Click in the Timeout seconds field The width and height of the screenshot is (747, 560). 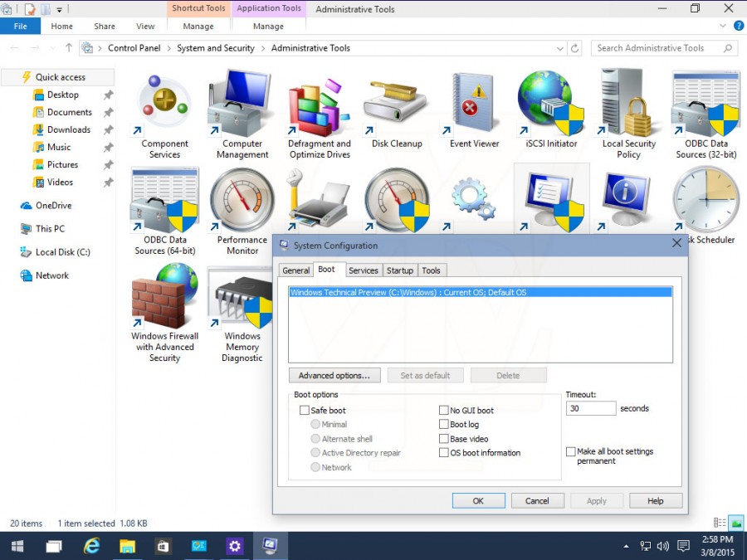(591, 408)
